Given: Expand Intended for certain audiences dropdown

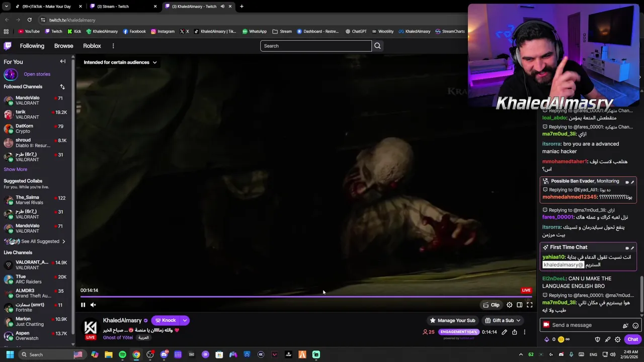Looking at the screenshot, I should click(120, 62).
